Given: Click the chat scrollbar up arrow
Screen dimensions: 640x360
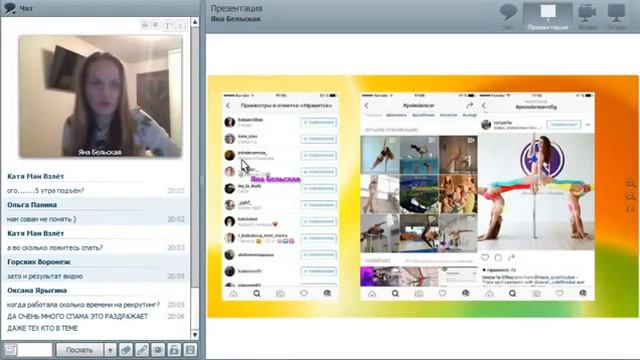Looking at the screenshot, I should click(195, 22).
